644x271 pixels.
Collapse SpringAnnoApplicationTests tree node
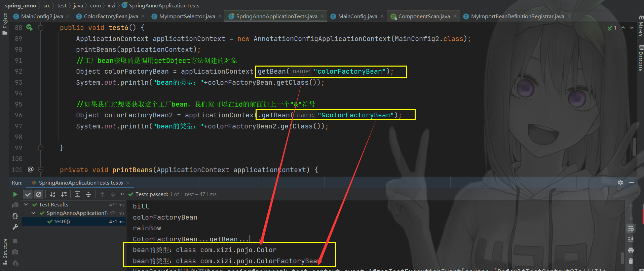pos(33,213)
